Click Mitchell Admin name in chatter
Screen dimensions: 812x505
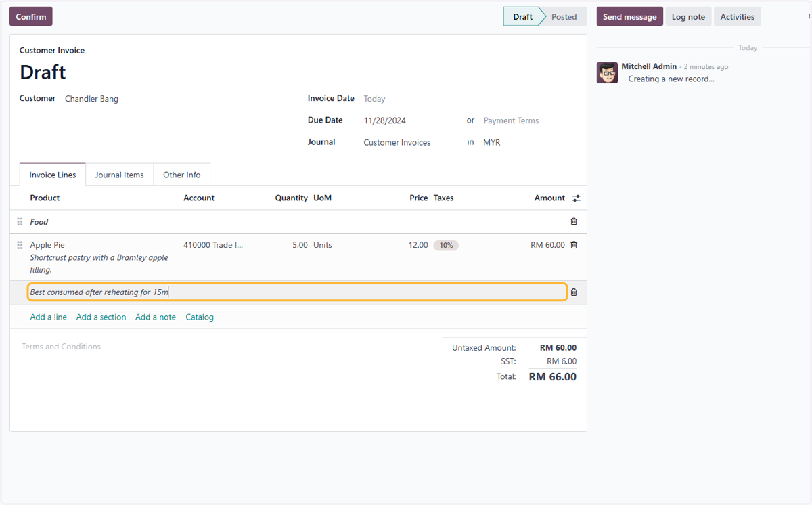(x=649, y=66)
